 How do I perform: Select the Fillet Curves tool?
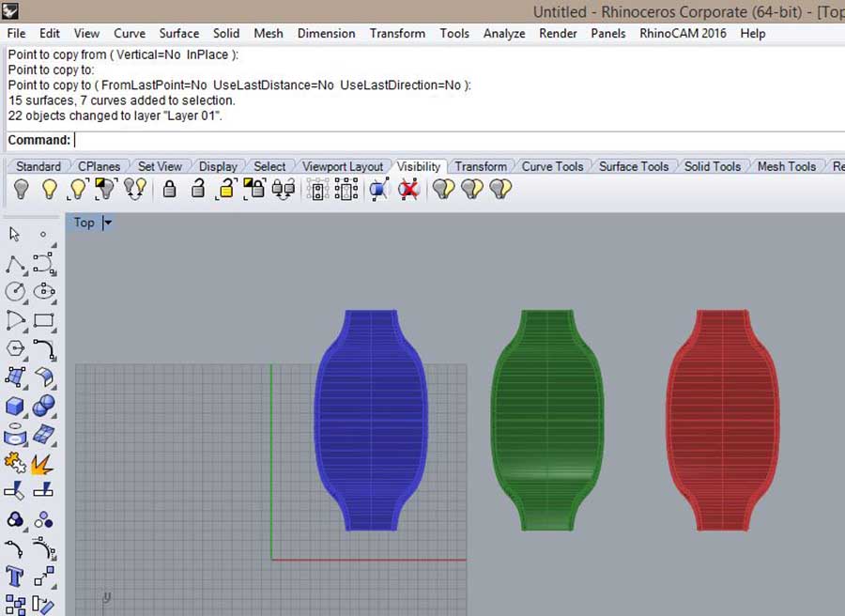click(x=44, y=349)
